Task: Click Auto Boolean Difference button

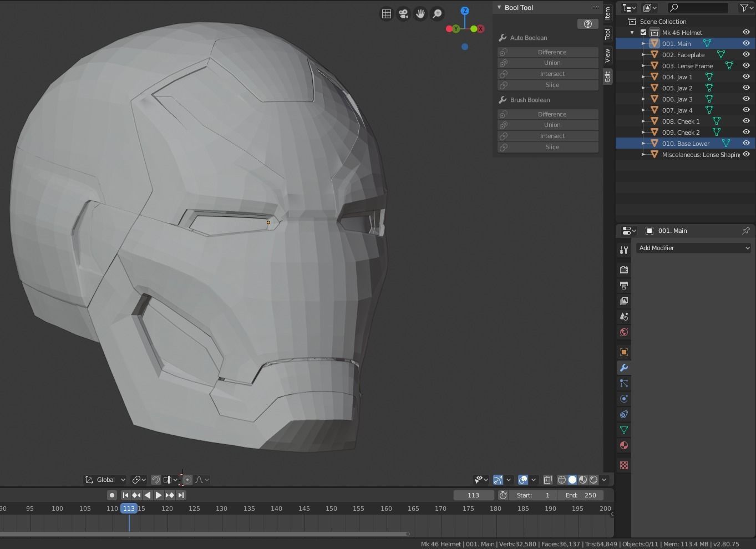Action: click(552, 52)
